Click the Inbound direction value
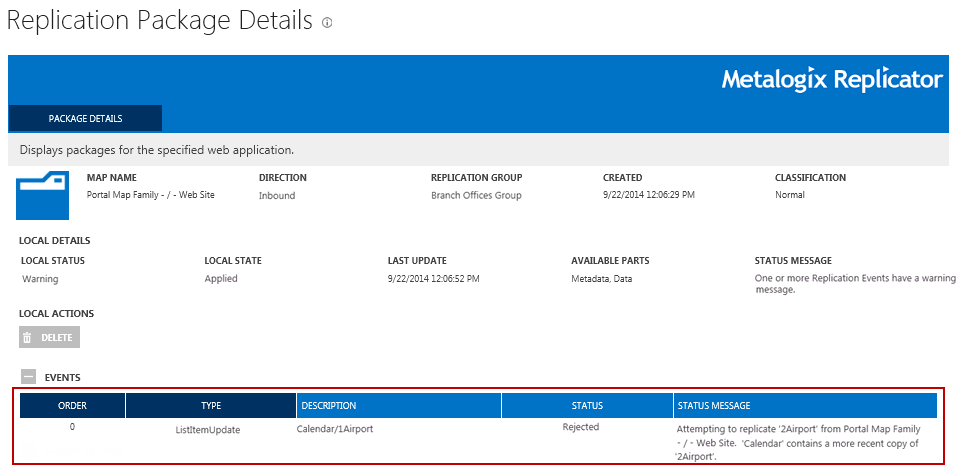Screen dimensions: 956x467 tap(277, 196)
